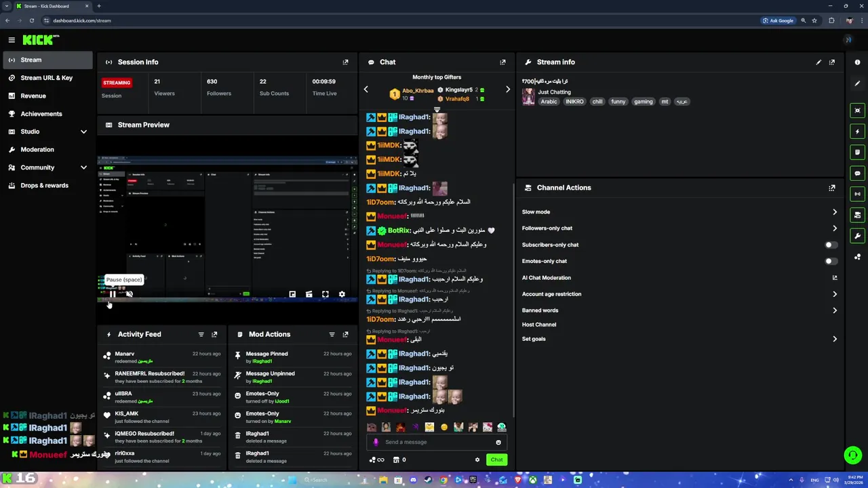Screen dimensions: 868x488
Task: Toggle chat bubble widget in right sidebar
Action: [858, 174]
